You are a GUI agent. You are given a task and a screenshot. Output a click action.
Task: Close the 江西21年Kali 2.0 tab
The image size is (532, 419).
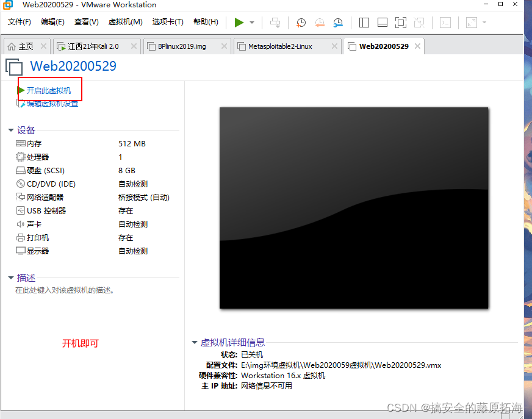[x=134, y=46]
